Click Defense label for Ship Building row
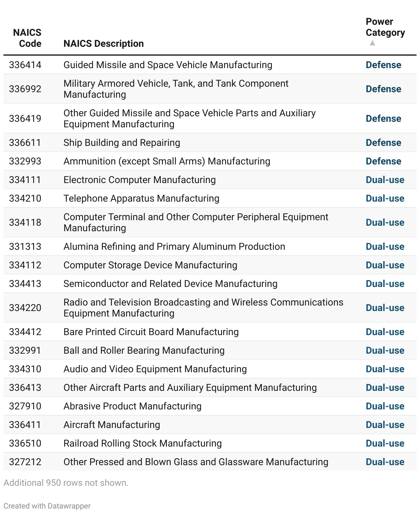Screen dimensions: 420x514 (x=383, y=143)
